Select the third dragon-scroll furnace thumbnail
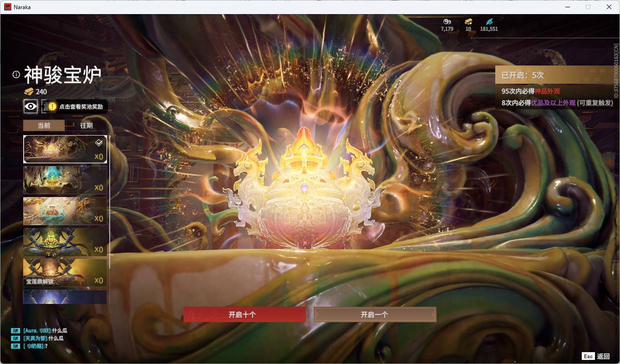Screen dimensions: 620x364 coord(65,211)
